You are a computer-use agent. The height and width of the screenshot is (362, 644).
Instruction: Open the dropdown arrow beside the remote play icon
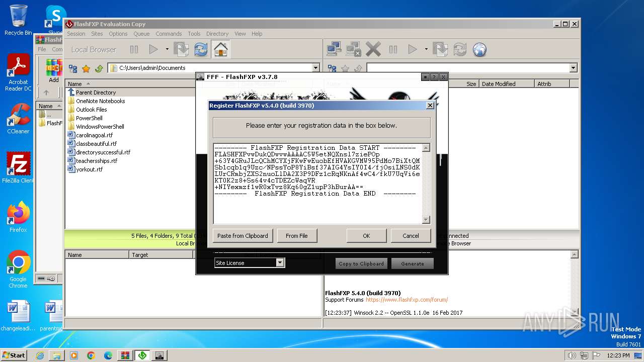click(x=426, y=49)
